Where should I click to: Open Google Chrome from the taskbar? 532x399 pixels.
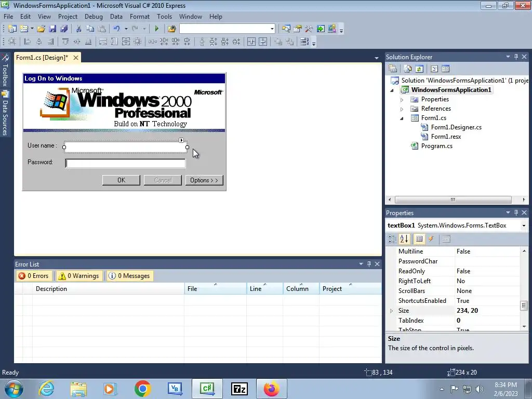point(142,389)
